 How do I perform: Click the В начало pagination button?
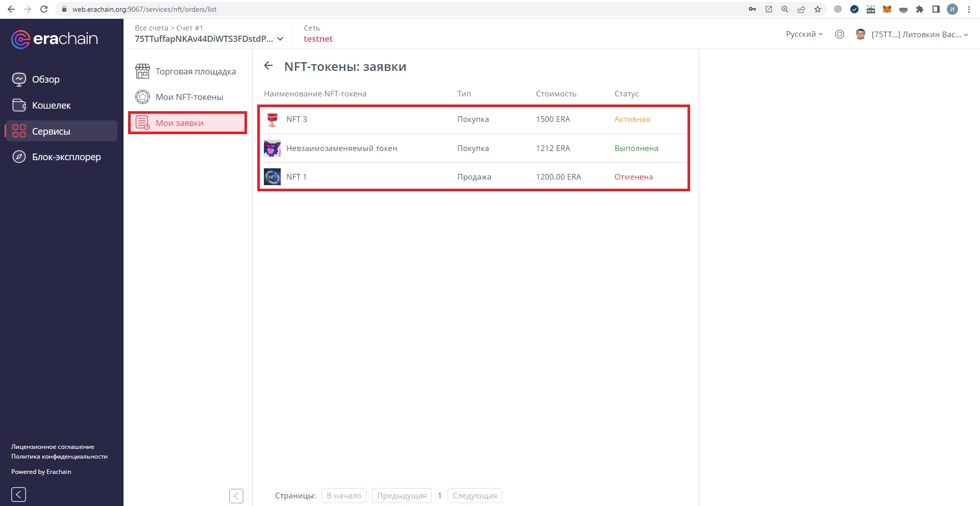click(344, 496)
